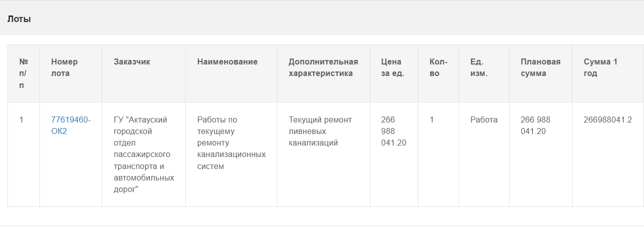Image resolution: width=644 pixels, height=230 pixels.
Task: Open lot number 77619460-ОК2 link
Action: [x=70, y=125]
